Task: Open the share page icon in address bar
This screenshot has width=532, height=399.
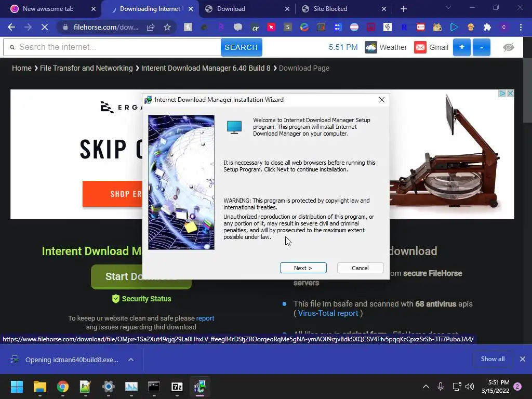Action: click(151, 27)
